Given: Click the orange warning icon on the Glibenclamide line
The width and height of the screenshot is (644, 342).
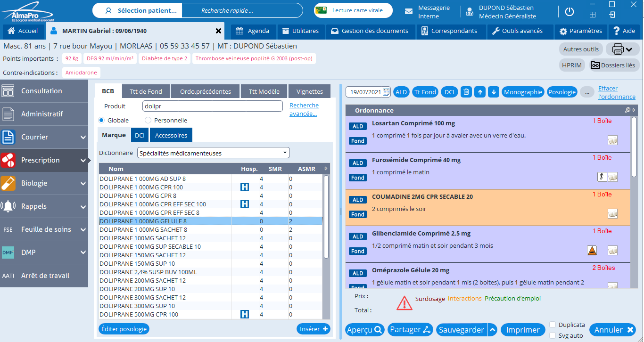Looking at the screenshot, I should 592,251.
